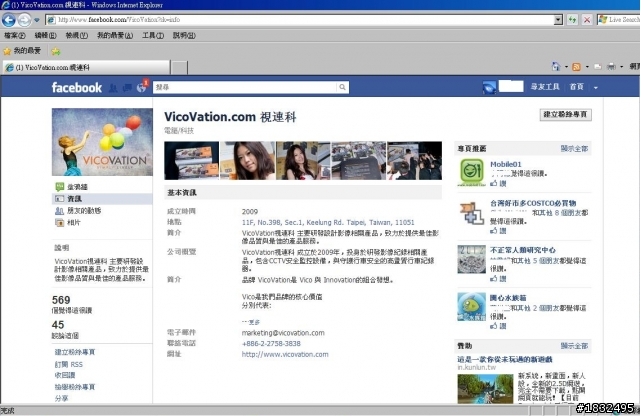The height and width of the screenshot is (416, 641).
Task: Click the game ad landscape thumbnail
Action: coord(485,389)
